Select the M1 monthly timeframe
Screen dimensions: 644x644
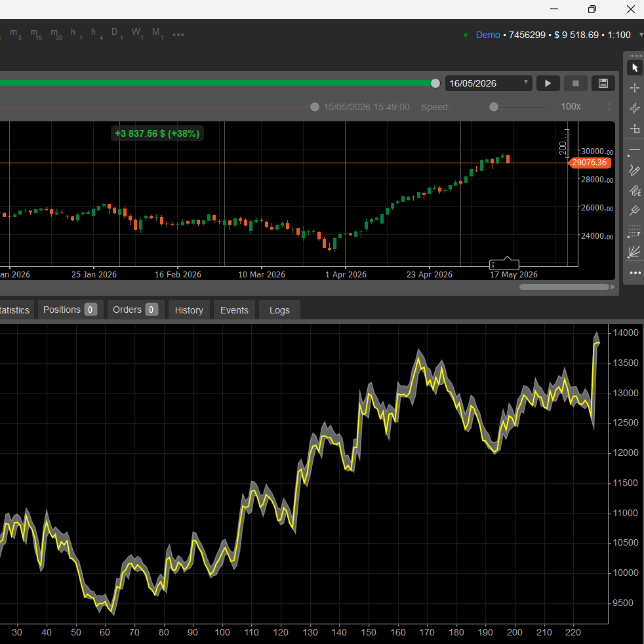point(157,33)
